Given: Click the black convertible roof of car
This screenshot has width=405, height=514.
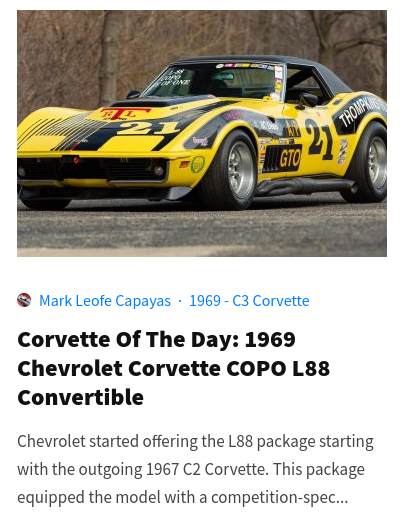Looking at the screenshot, I should [x=263, y=63].
